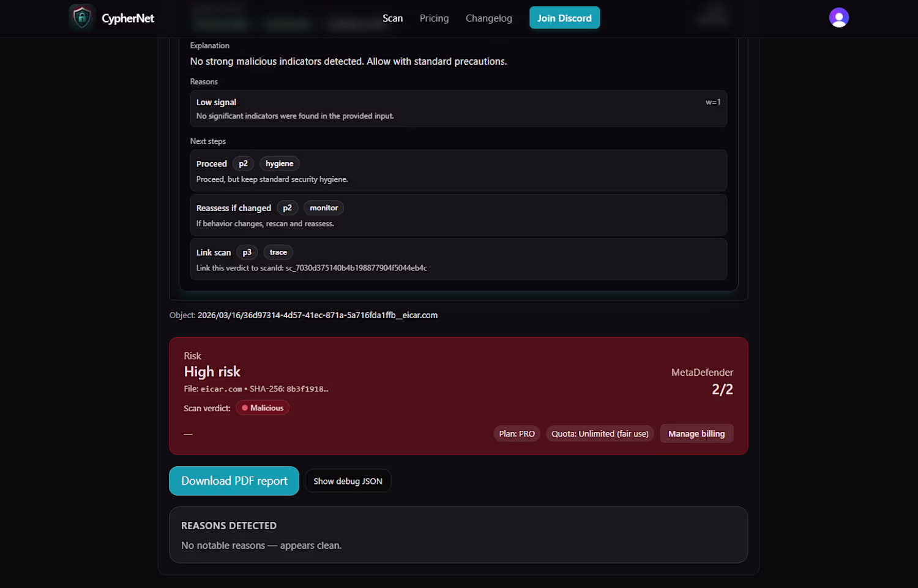
Task: Click the 'Proceed' step title
Action: coord(212,164)
